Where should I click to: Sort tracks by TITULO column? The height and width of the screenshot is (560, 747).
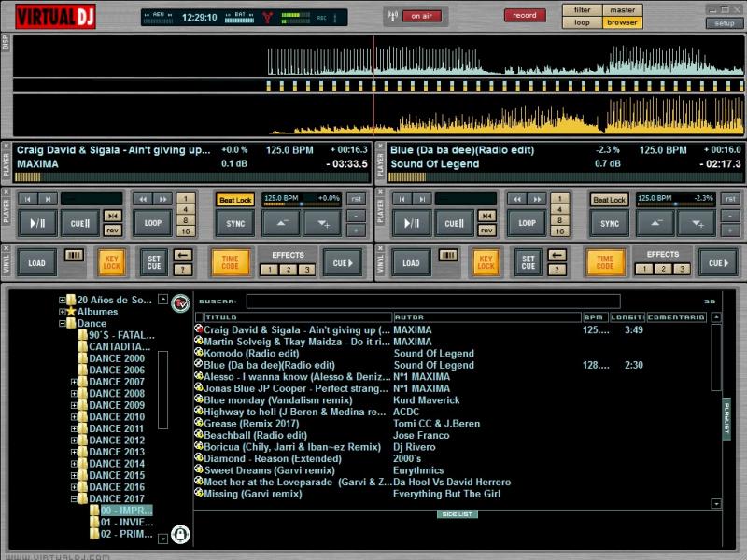(x=298, y=317)
